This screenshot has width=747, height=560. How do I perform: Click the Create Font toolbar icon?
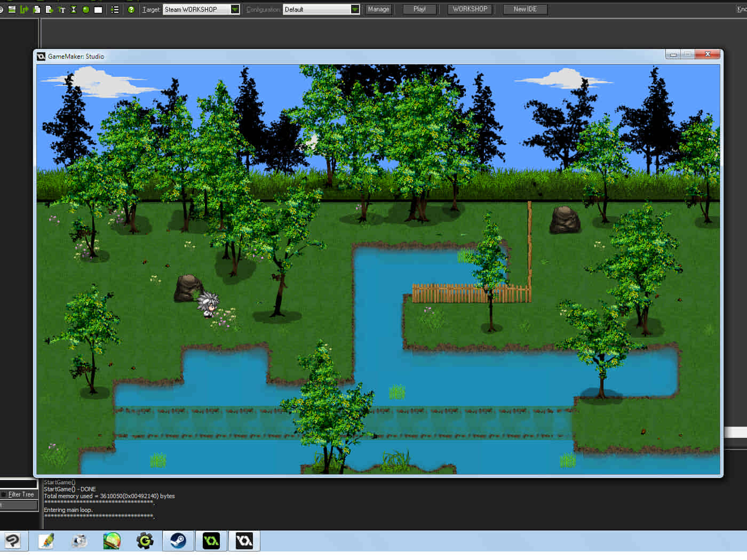(x=61, y=10)
